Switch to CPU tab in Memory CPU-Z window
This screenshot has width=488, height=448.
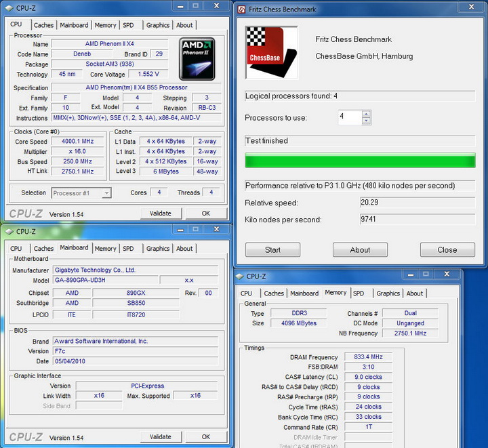[246, 293]
